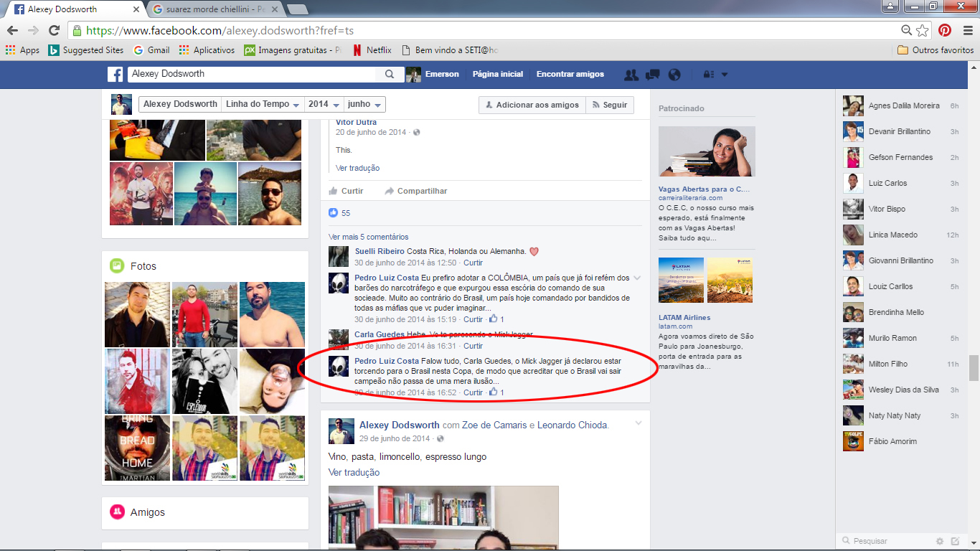Screen dimensions: 980x551
Task: Open the Pinterest extension icon
Action: [x=945, y=31]
